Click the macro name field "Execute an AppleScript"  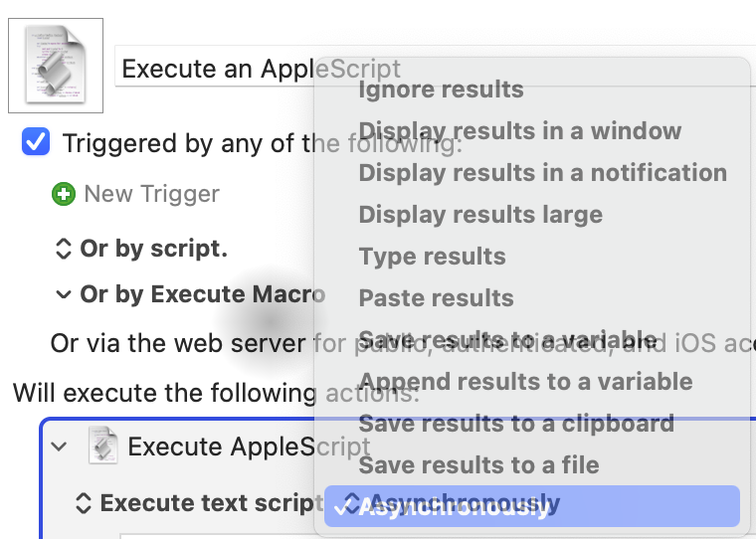[436, 66]
